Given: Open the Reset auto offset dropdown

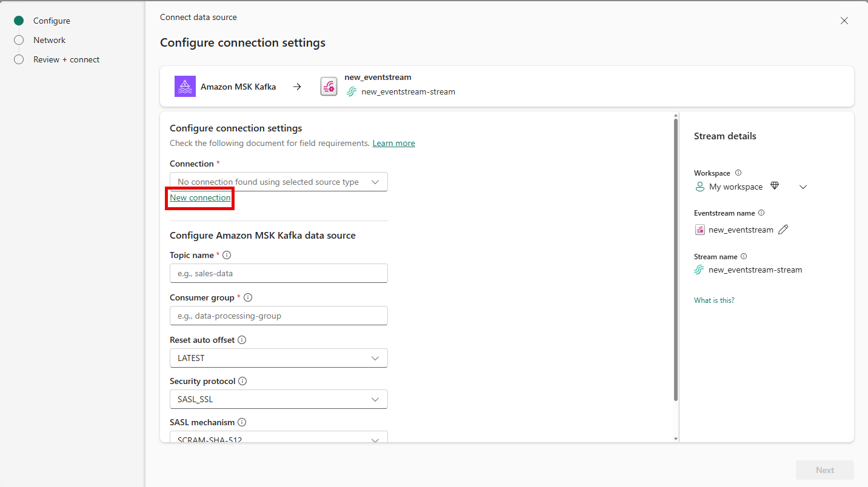Looking at the screenshot, I should click(x=279, y=358).
